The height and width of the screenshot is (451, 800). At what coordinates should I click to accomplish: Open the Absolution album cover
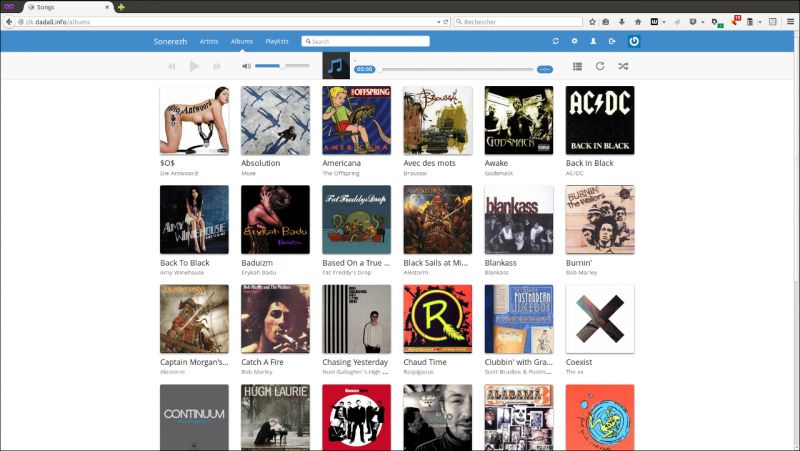point(276,120)
